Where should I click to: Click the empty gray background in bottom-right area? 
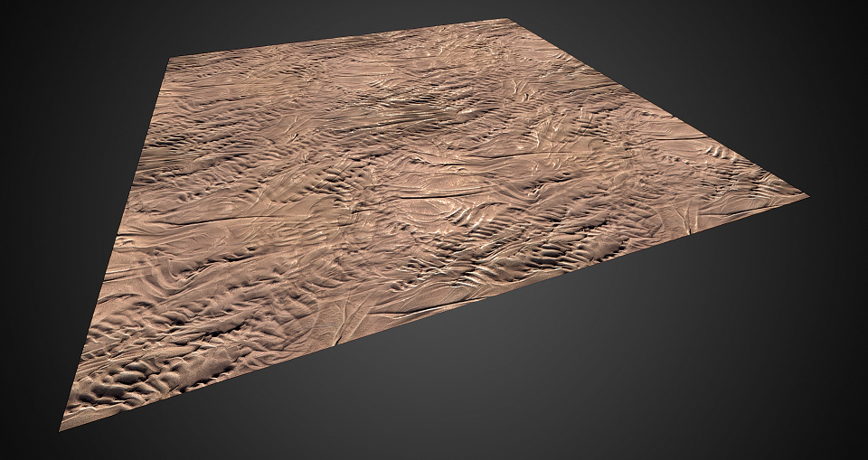pos(705,380)
